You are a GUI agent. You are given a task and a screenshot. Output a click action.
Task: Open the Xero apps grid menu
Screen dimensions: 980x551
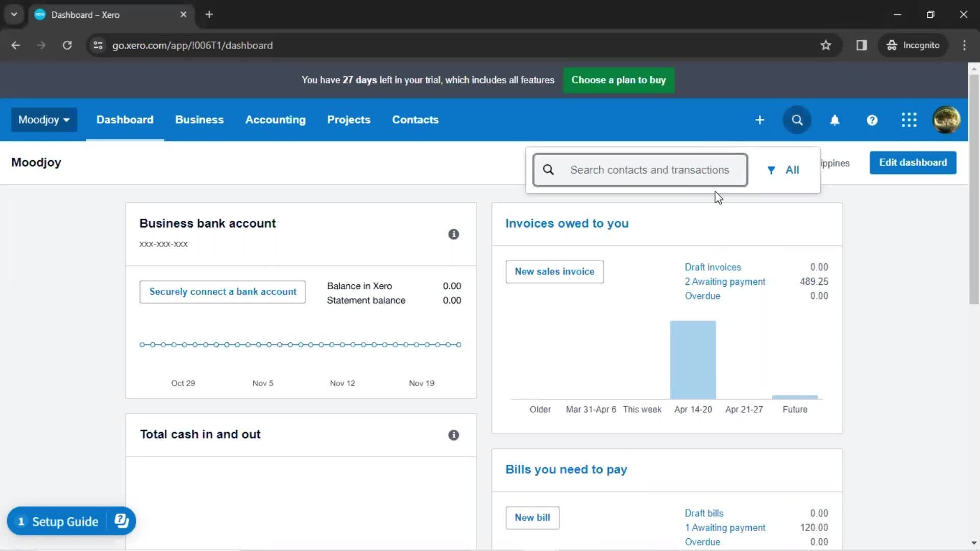tap(909, 120)
